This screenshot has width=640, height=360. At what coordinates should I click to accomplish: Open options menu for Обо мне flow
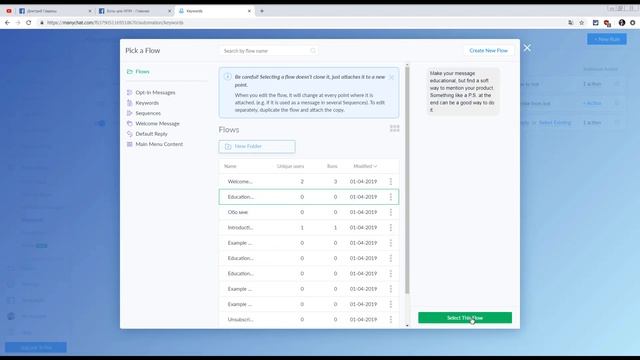pyautogui.click(x=391, y=212)
